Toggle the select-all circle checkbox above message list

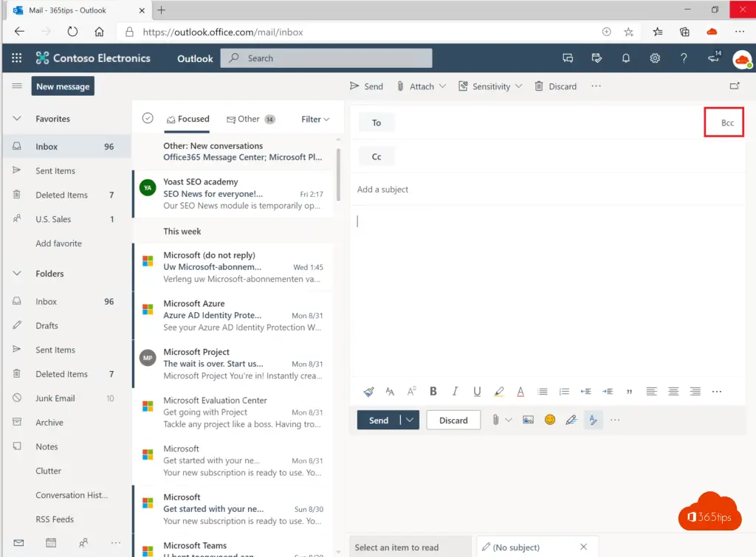148,119
